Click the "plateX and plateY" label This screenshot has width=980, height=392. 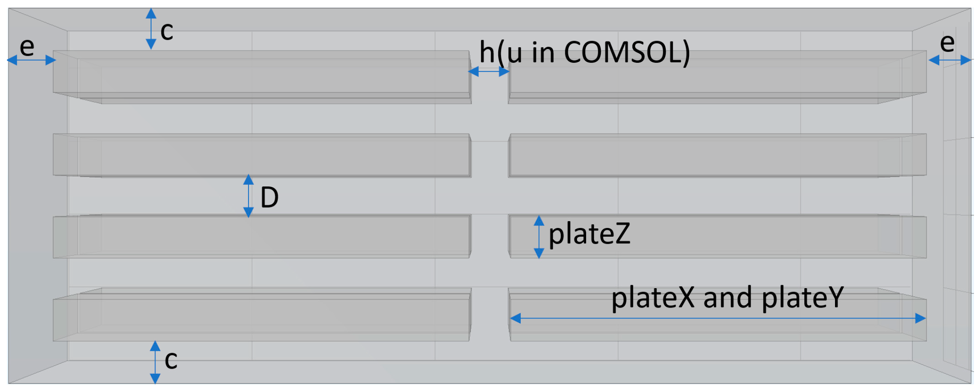coord(727,298)
